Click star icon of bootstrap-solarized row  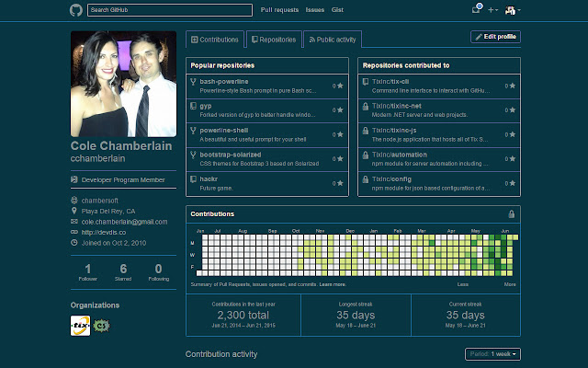[340, 159]
